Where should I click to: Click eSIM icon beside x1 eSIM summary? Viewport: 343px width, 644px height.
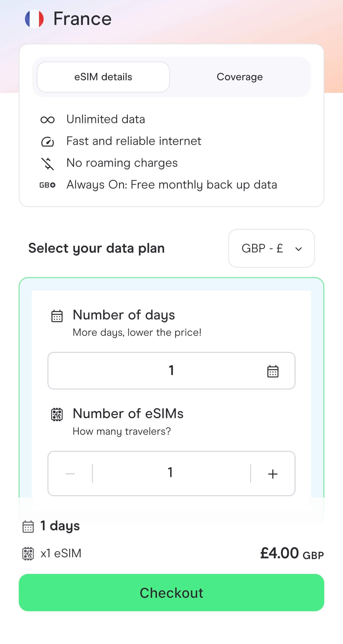tap(28, 554)
